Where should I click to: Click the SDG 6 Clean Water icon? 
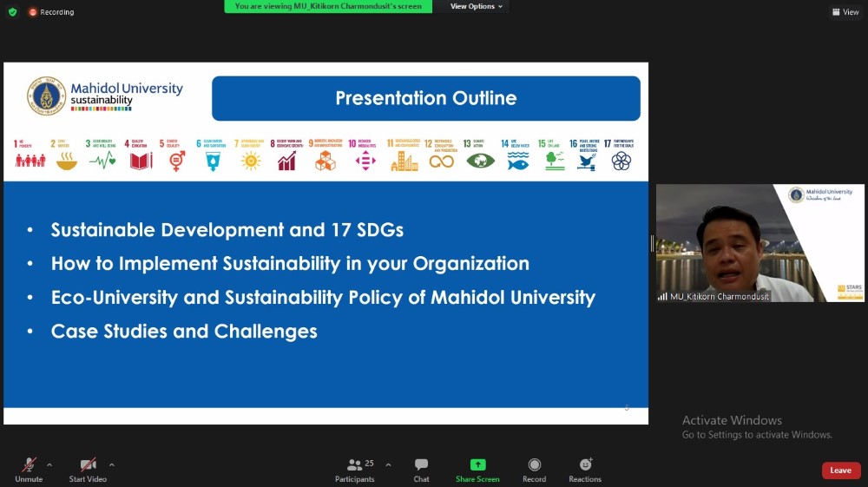214,161
